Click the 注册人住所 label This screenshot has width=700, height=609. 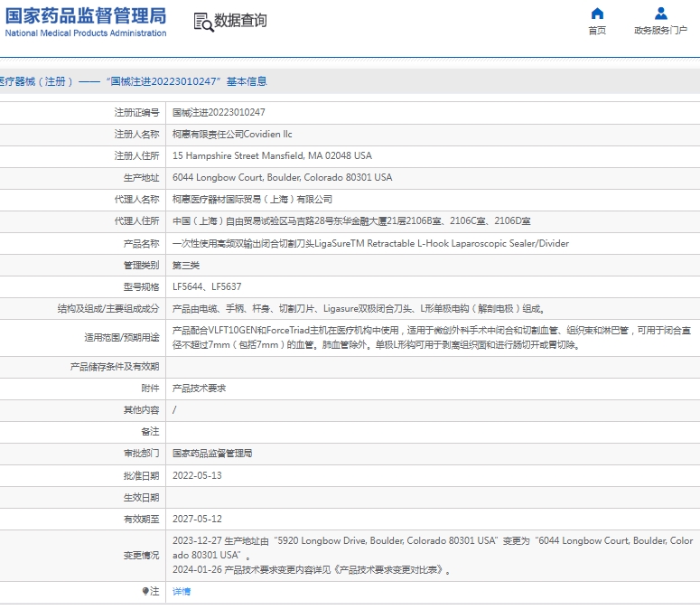[136, 155]
